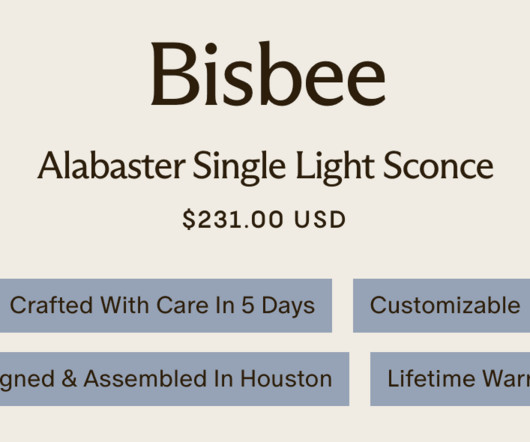
Task: Click the word Houston in the badge
Action: coord(286,378)
